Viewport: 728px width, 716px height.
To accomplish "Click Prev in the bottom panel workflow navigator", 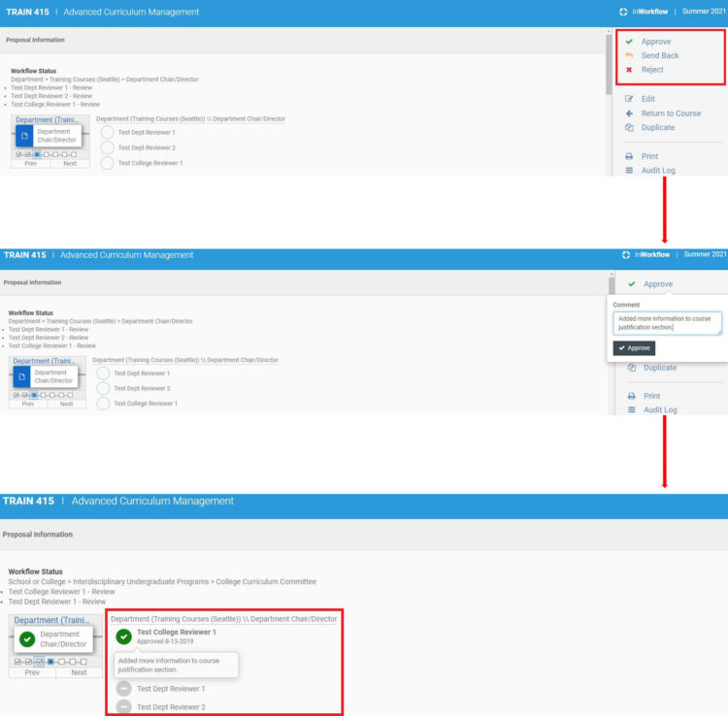I will (32, 672).
